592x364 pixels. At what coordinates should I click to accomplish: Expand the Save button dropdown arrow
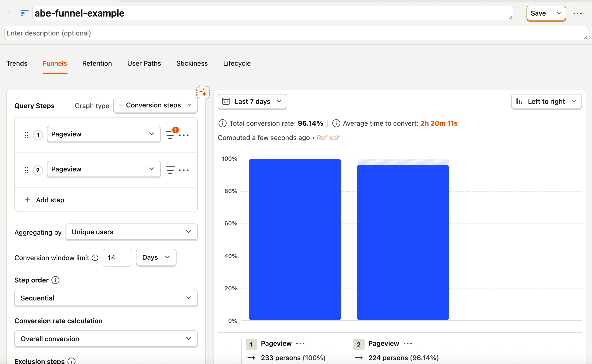pos(559,13)
